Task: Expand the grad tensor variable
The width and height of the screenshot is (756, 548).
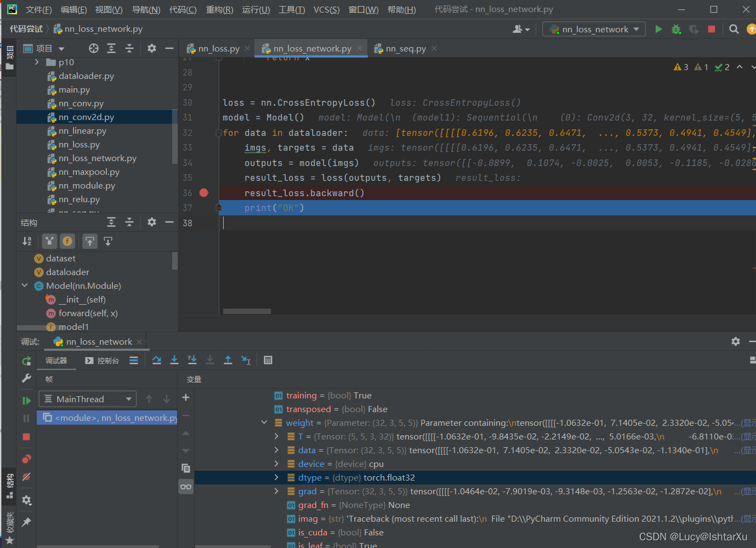Action: 276,491
